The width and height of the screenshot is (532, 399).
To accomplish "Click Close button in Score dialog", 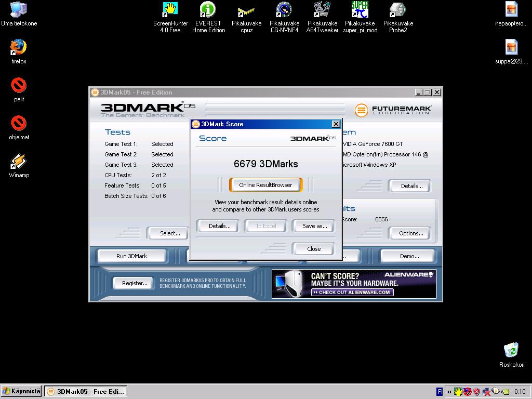I will (x=313, y=249).
